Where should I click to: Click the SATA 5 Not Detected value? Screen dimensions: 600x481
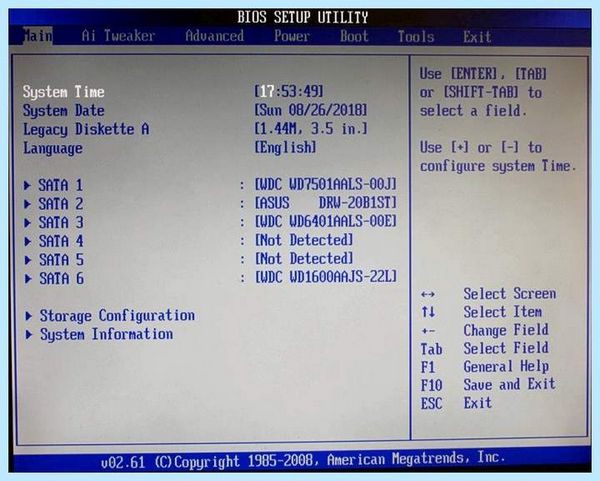pyautogui.click(x=304, y=259)
